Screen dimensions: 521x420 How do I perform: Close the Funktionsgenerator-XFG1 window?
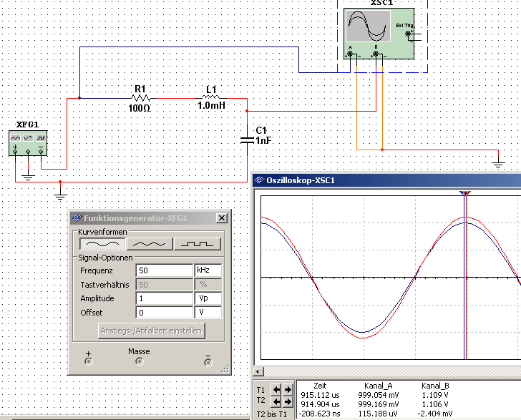(222, 218)
